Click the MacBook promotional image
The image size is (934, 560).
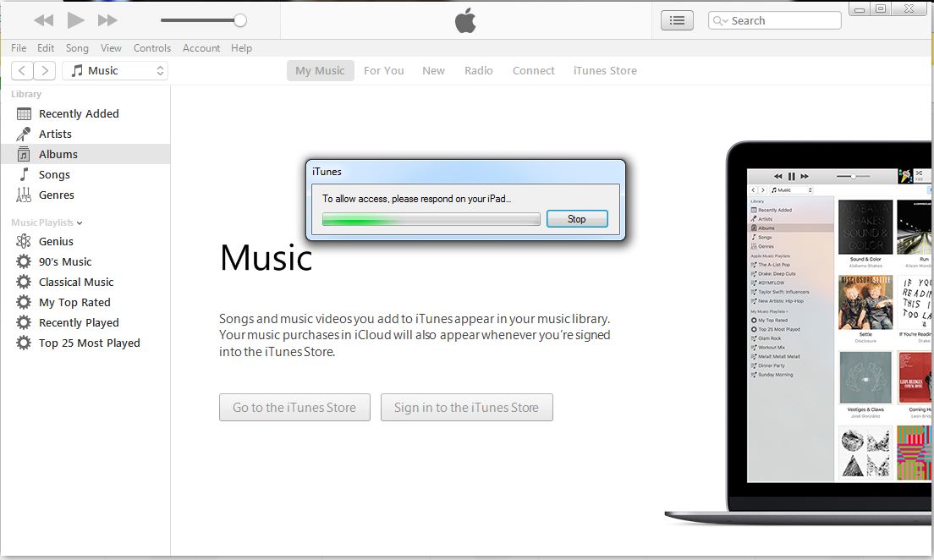(x=798, y=333)
